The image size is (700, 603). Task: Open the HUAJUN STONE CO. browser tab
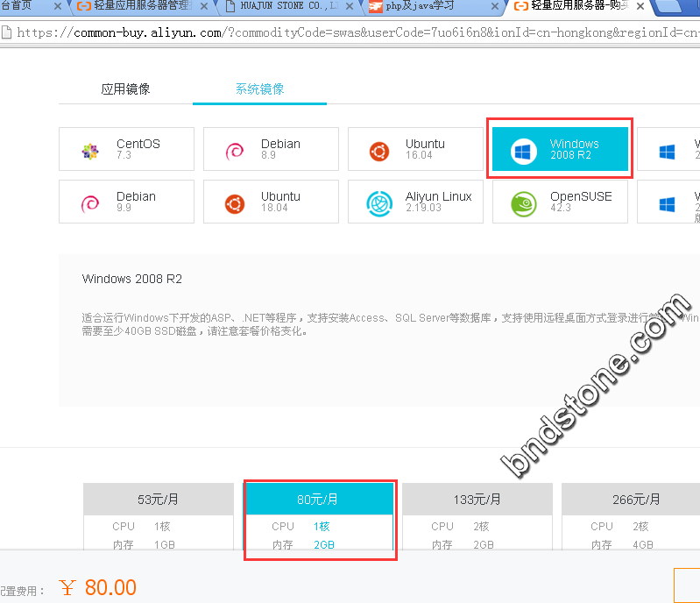[x=285, y=6]
